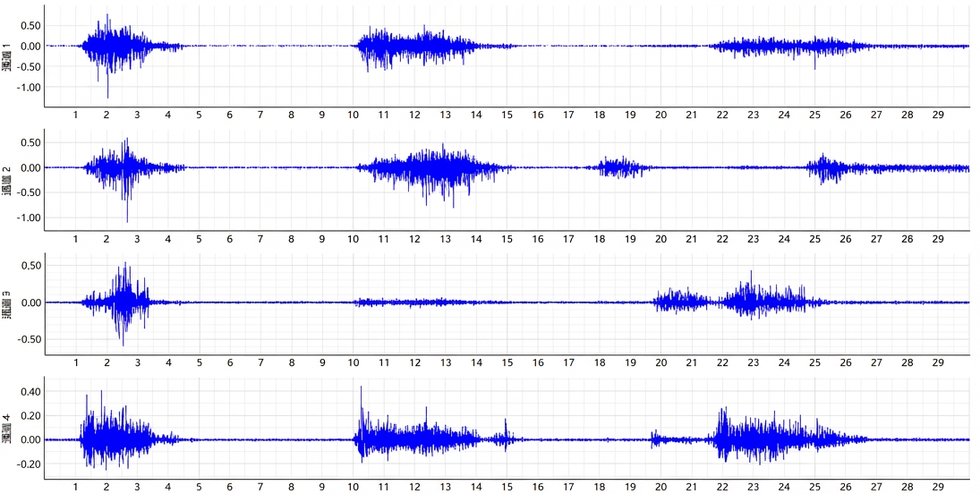Click the 5 tick on 通道 1 time axis

point(199,115)
